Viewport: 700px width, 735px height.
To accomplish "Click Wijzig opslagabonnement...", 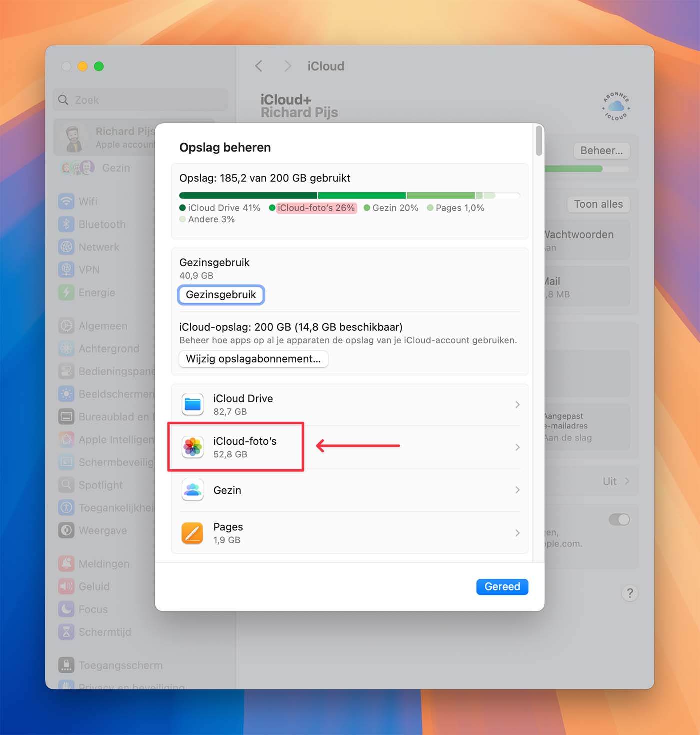I will (x=253, y=359).
